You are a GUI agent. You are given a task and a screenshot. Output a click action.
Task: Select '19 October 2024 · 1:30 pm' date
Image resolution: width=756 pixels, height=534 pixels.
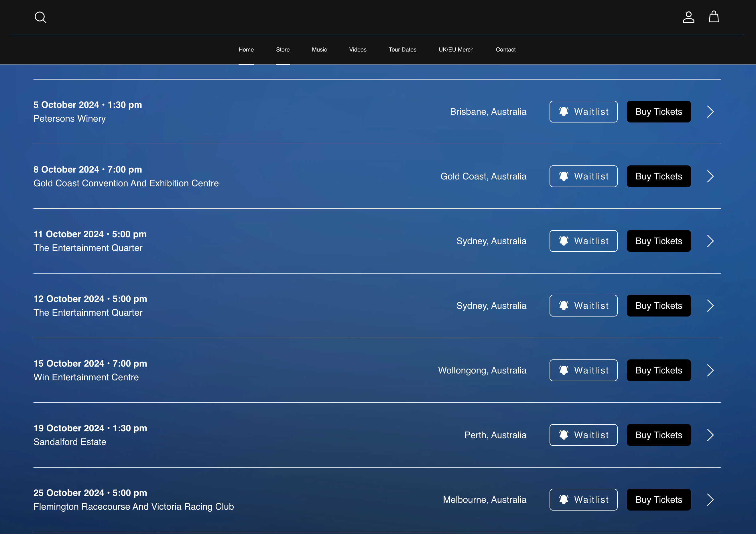(x=90, y=428)
